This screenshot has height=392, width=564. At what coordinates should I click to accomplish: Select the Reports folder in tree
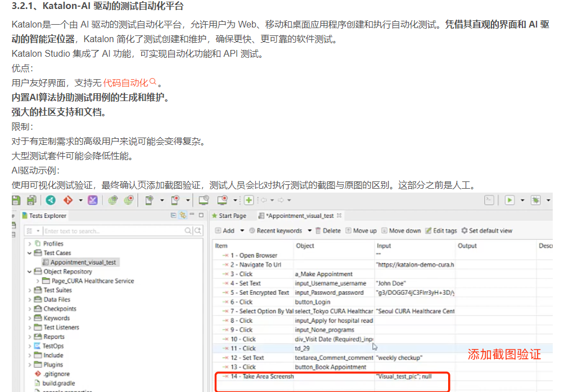pos(49,336)
